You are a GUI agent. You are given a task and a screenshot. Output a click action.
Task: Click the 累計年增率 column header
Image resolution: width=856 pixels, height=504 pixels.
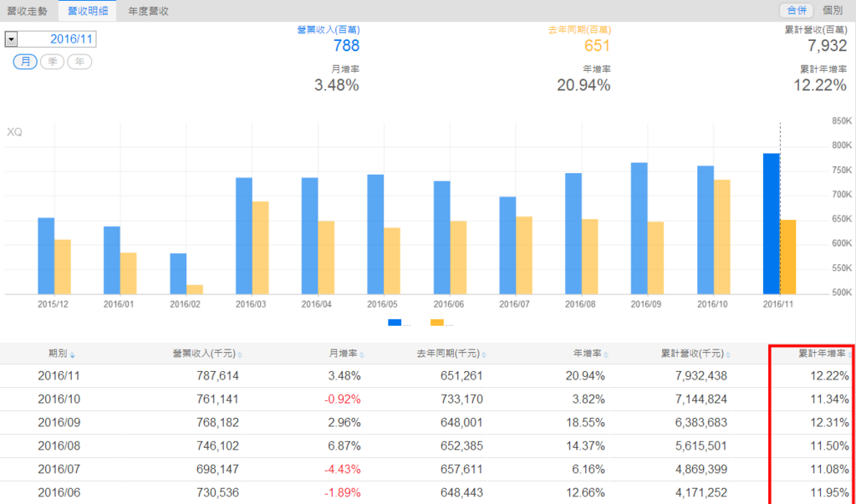coord(823,354)
